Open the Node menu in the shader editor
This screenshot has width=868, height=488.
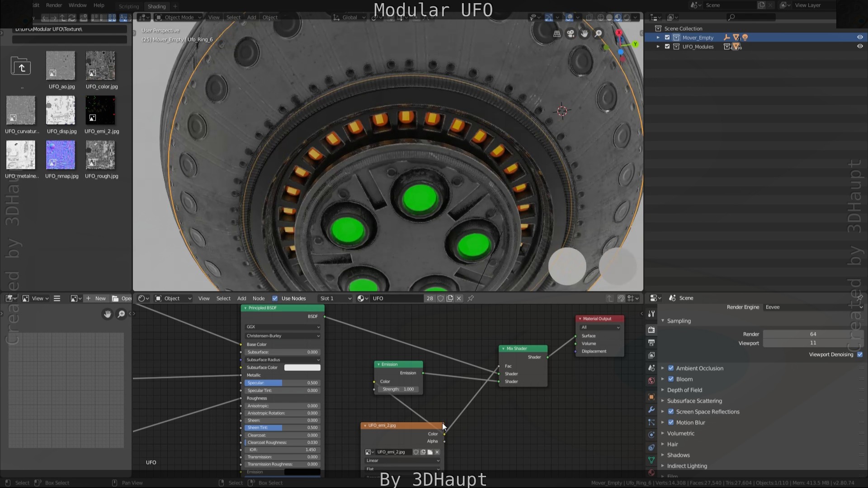[x=259, y=298]
